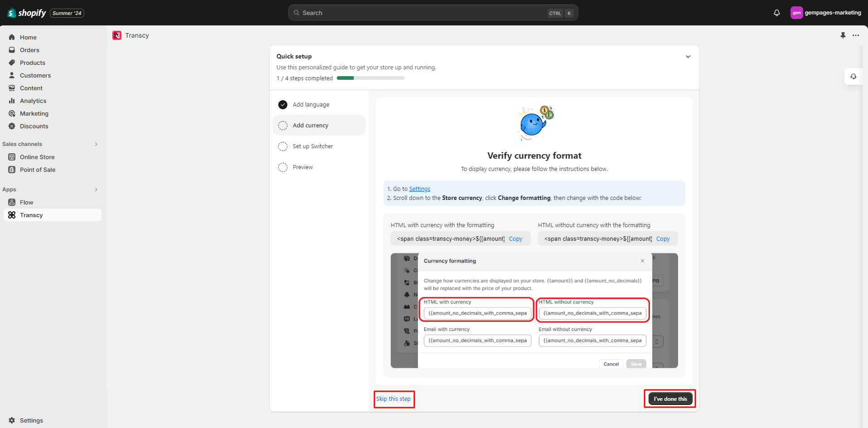Select the Add currency step circle
Image resolution: width=868 pixels, height=428 pixels.
coord(283,126)
